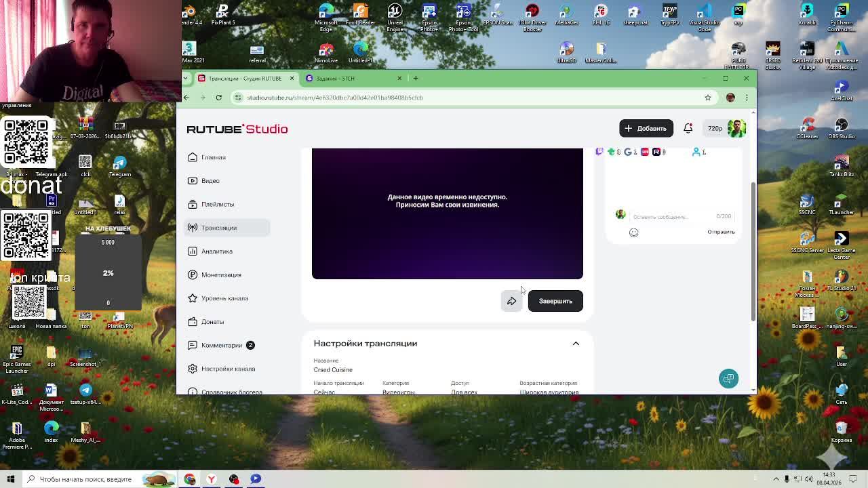Image resolution: width=868 pixels, height=488 pixels.
Task: Open the browser three-dot menu
Action: (x=747, y=98)
